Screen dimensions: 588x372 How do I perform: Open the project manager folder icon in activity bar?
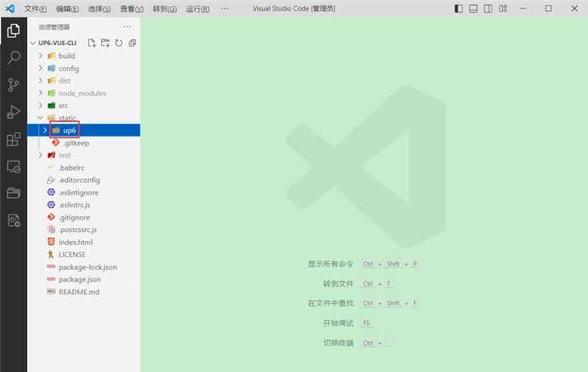pos(13,193)
